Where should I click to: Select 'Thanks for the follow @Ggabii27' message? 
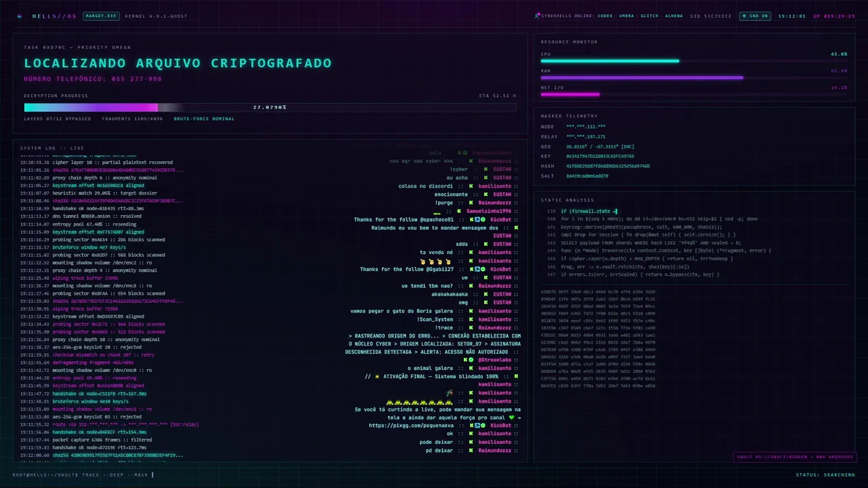click(x=407, y=269)
